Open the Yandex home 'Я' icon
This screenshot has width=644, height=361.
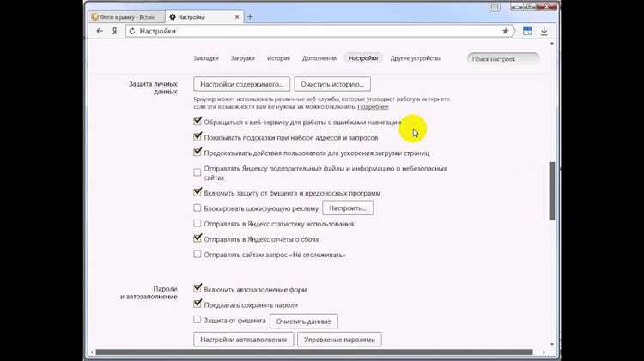114,31
